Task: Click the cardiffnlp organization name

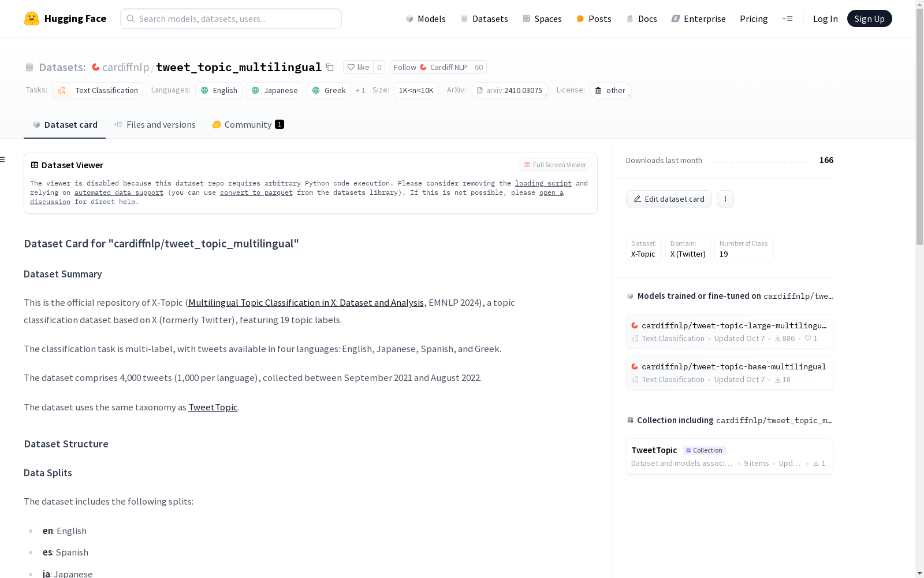Action: click(126, 67)
